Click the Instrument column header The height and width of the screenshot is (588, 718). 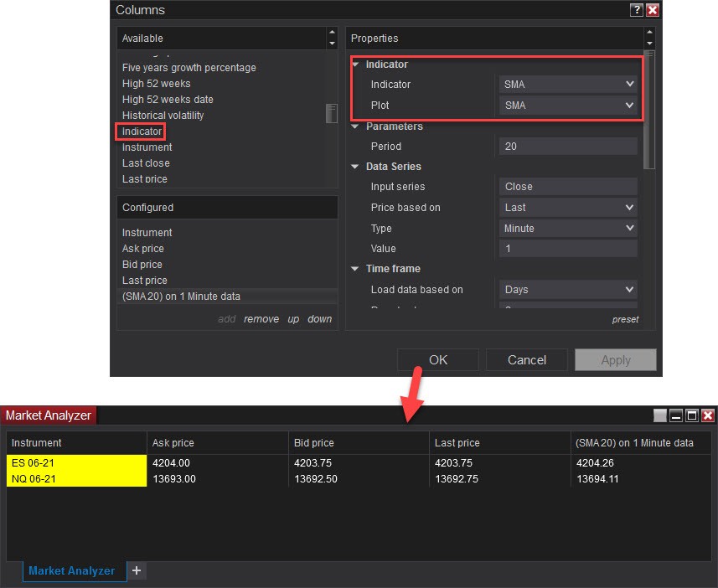(76, 443)
